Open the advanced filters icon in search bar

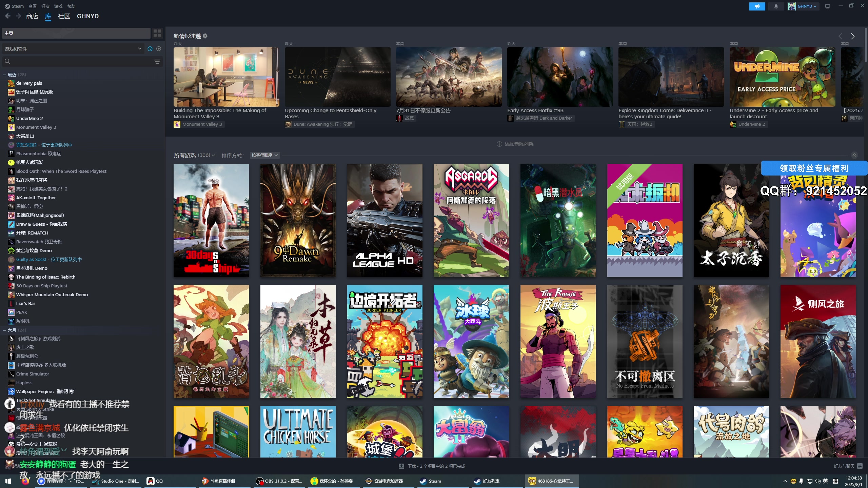[157, 61]
